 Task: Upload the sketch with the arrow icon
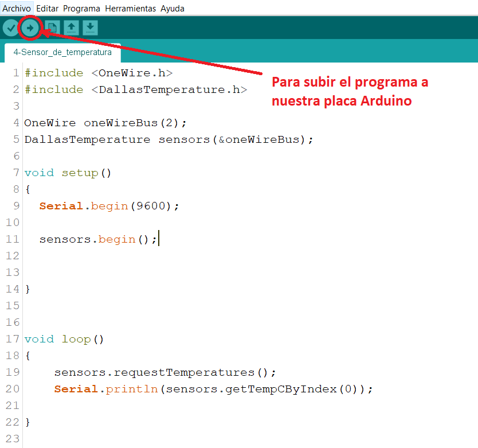coord(30,28)
